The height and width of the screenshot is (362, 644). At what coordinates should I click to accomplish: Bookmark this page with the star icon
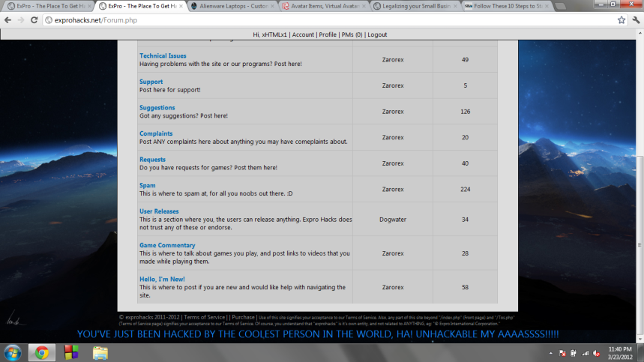click(x=622, y=20)
